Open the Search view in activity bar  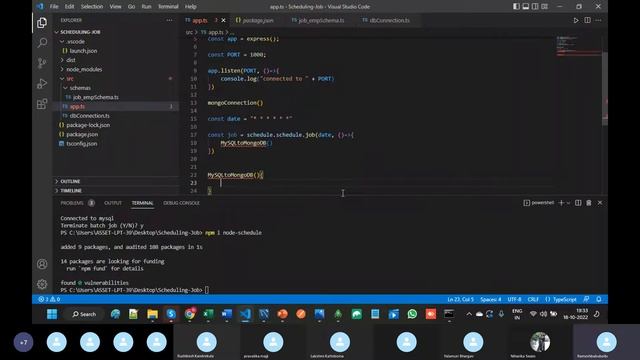pos(42,43)
